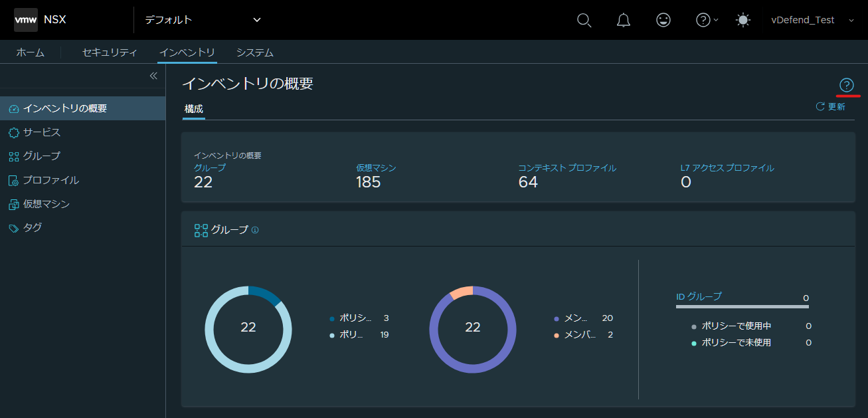Open the notifications bell
The height and width of the screenshot is (418, 868).
click(x=624, y=21)
